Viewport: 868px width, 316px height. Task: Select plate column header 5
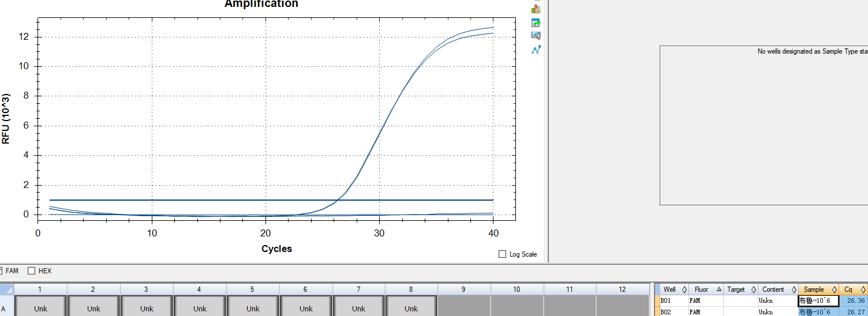coord(252,289)
